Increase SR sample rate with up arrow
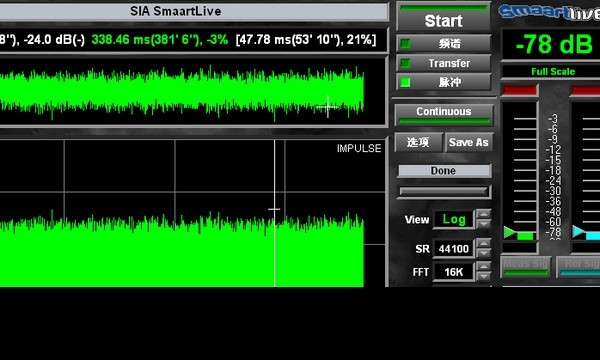This screenshot has width=600, height=360. pos(484,243)
